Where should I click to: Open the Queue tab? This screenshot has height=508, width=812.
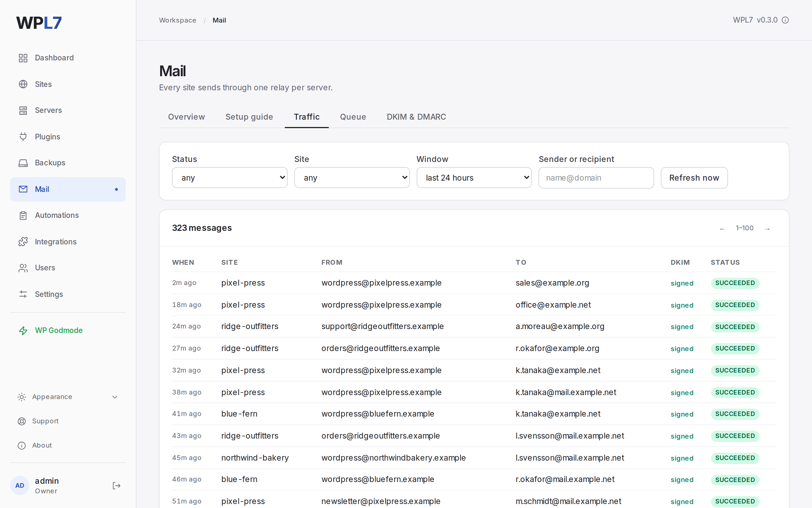(x=353, y=117)
